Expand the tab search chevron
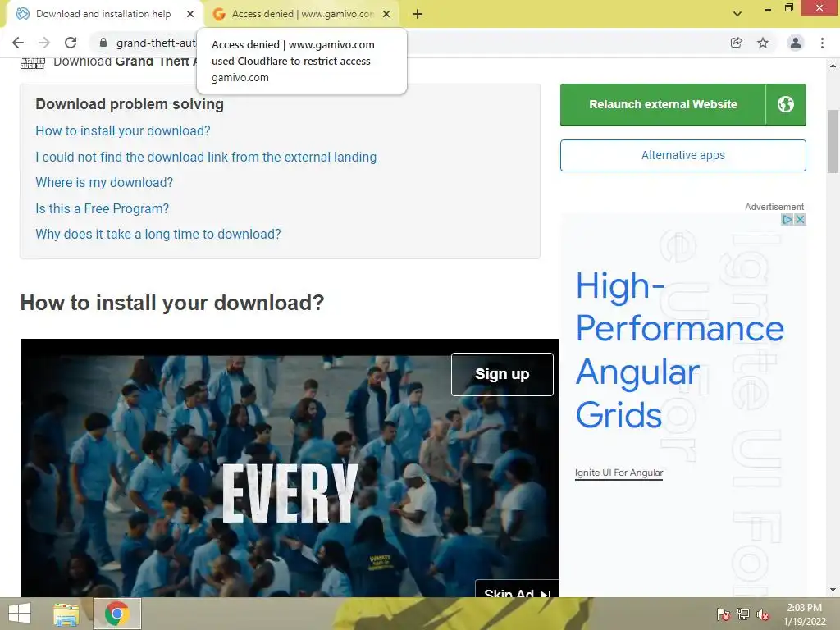Screen dimensions: 840x630 (x=737, y=14)
